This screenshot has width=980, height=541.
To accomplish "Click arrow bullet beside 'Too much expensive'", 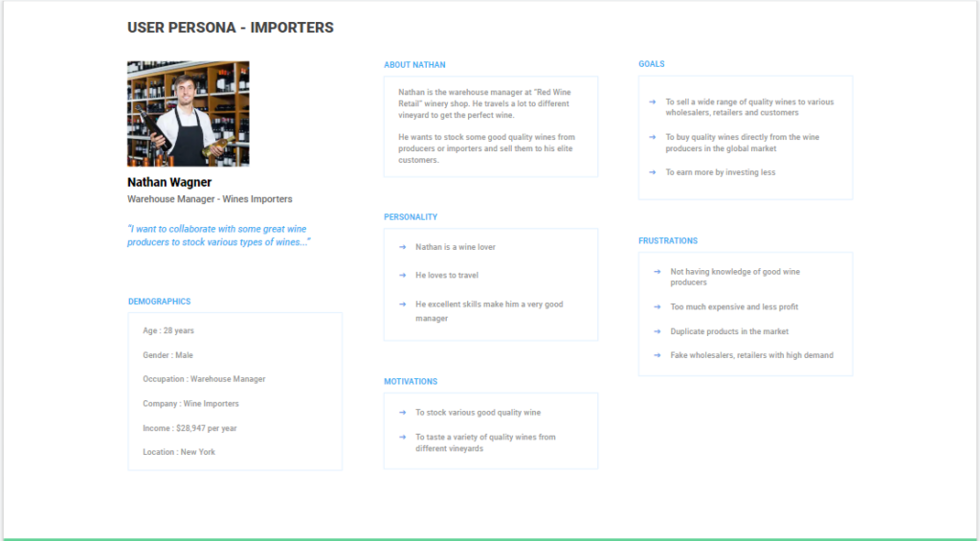I will [657, 306].
